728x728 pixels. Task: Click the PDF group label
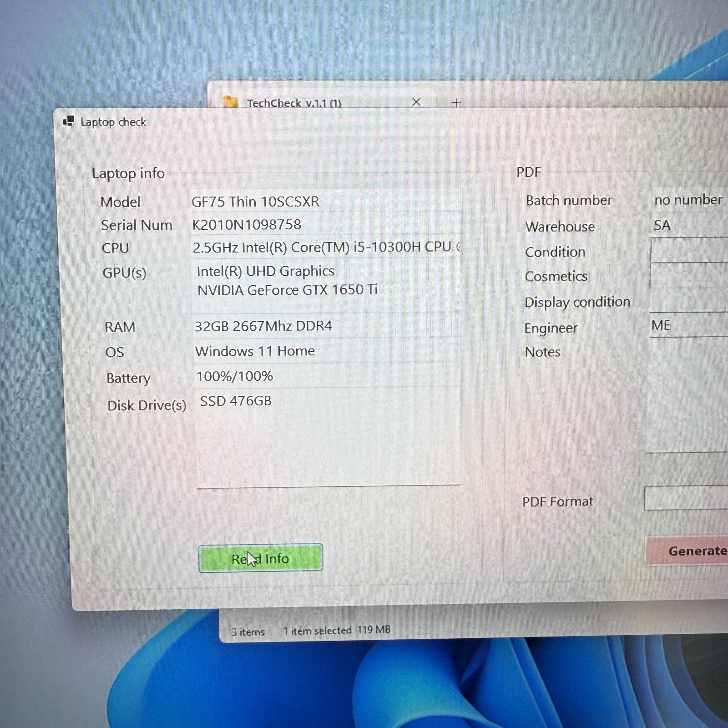pos(529,172)
